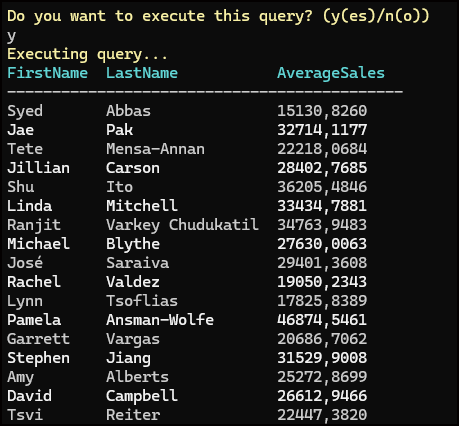Screen dimensions: 459x426
Task: Click the value 31529,9008
Action: 322,358
